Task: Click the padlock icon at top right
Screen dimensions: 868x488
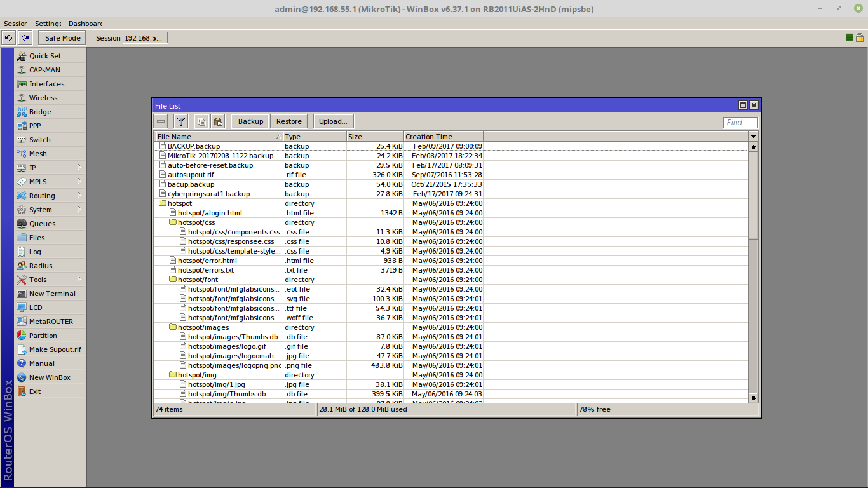Action: click(x=860, y=38)
